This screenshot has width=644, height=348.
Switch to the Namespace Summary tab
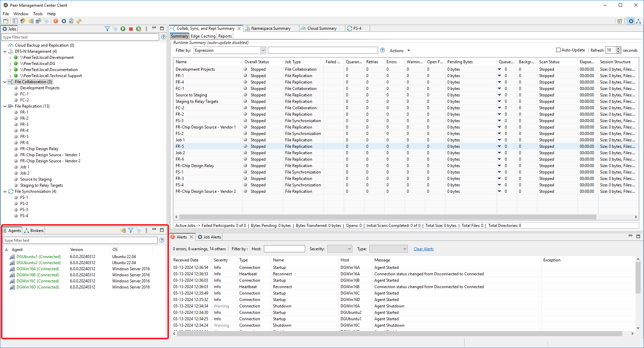270,28
